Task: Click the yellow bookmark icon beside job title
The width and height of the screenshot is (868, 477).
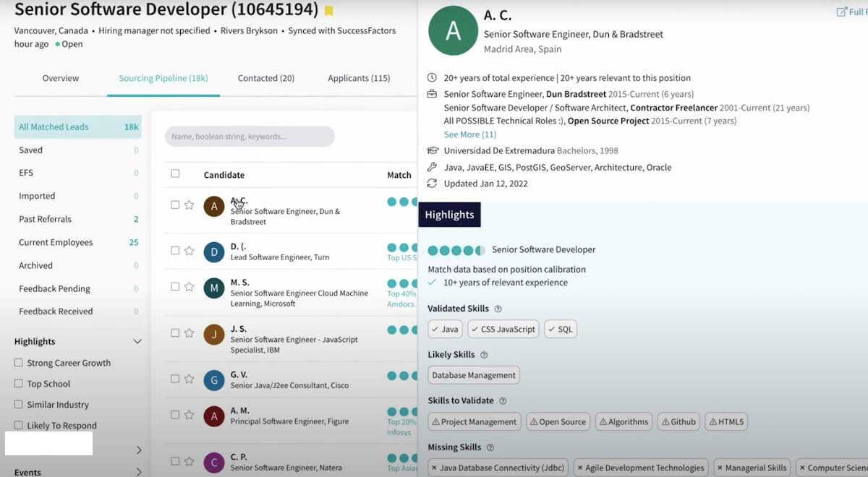Action: (329, 11)
